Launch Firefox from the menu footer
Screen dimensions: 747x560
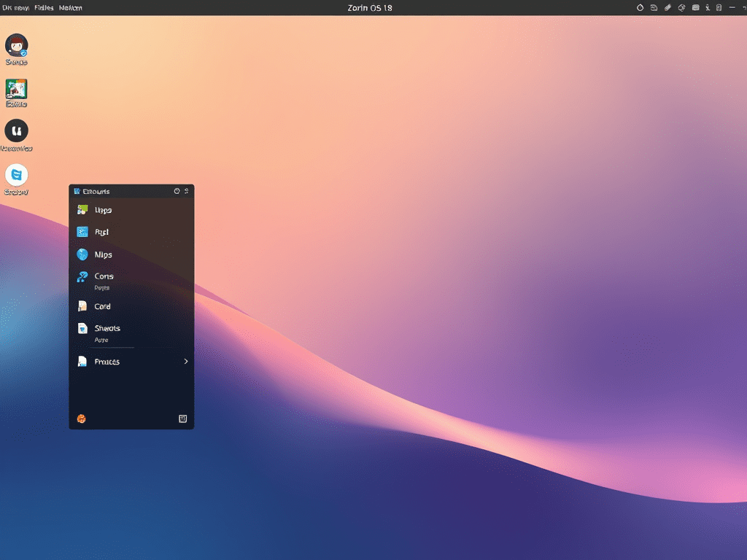pos(82,418)
